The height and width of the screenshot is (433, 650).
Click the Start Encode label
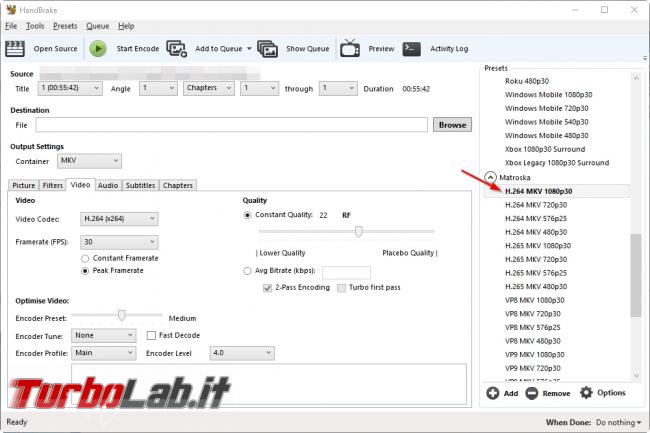pyautogui.click(x=138, y=49)
